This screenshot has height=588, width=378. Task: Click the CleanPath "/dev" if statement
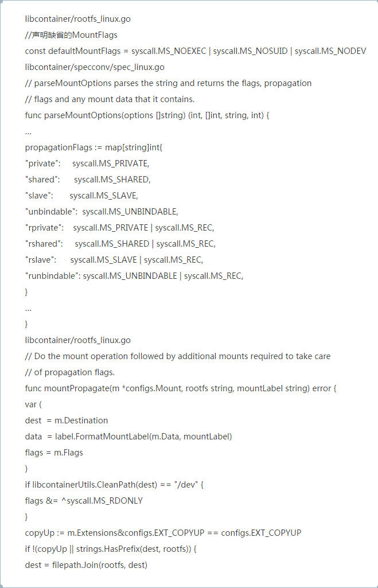click(x=115, y=485)
